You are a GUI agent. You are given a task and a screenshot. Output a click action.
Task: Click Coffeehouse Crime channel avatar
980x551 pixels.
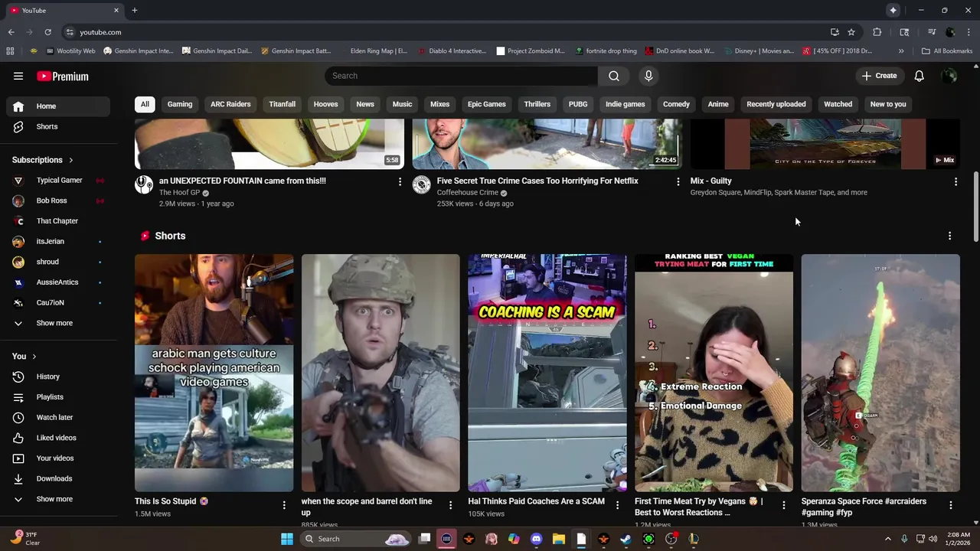point(422,184)
